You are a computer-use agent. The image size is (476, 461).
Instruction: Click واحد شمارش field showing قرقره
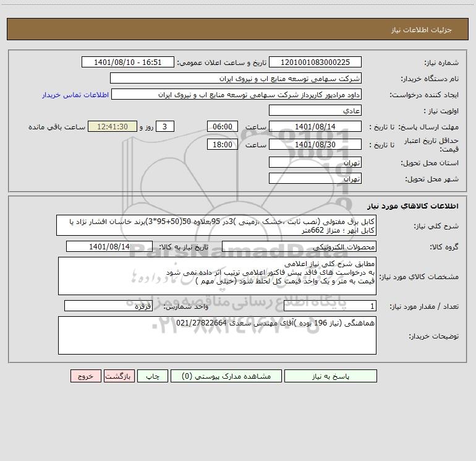(108, 306)
